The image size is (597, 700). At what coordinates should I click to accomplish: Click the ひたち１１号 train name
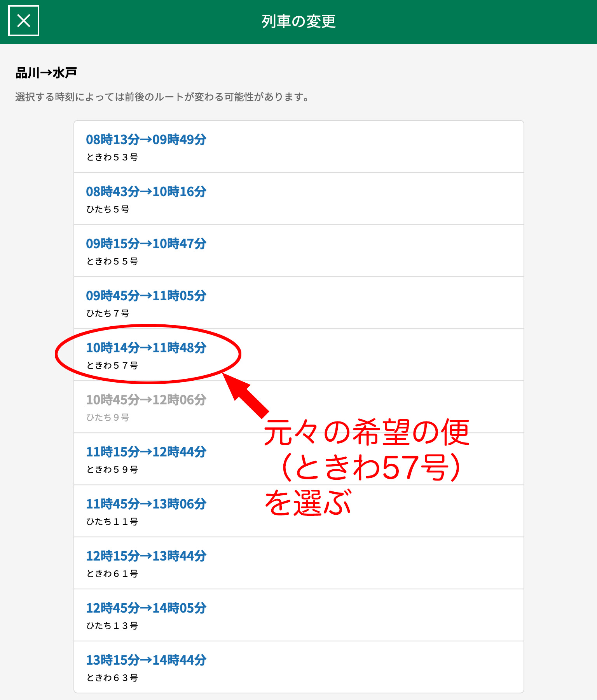click(112, 522)
